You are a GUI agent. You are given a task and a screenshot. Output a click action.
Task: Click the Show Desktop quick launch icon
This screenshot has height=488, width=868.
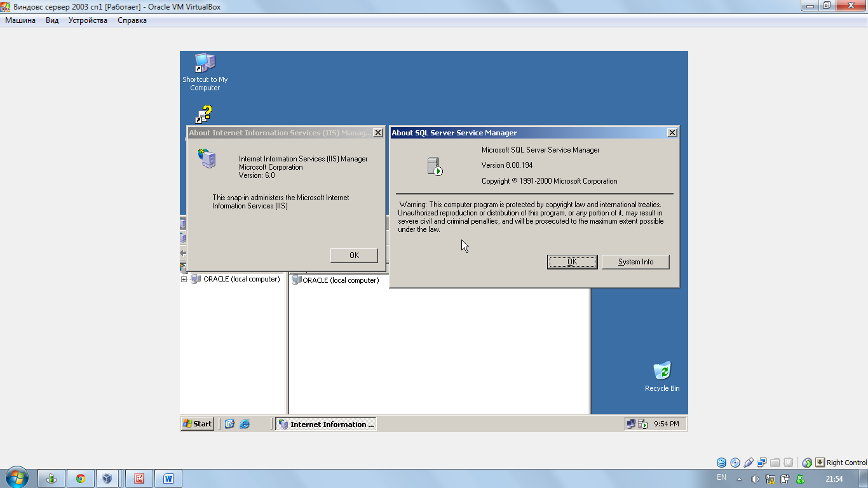tap(229, 424)
